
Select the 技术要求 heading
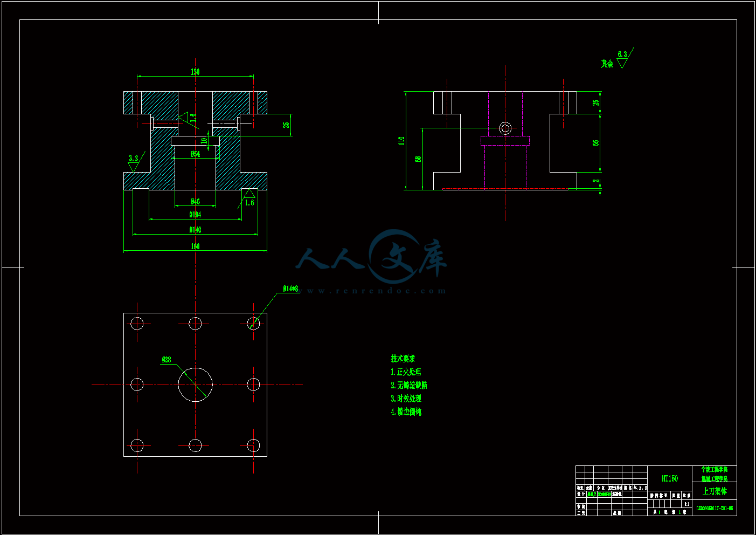tap(403, 359)
